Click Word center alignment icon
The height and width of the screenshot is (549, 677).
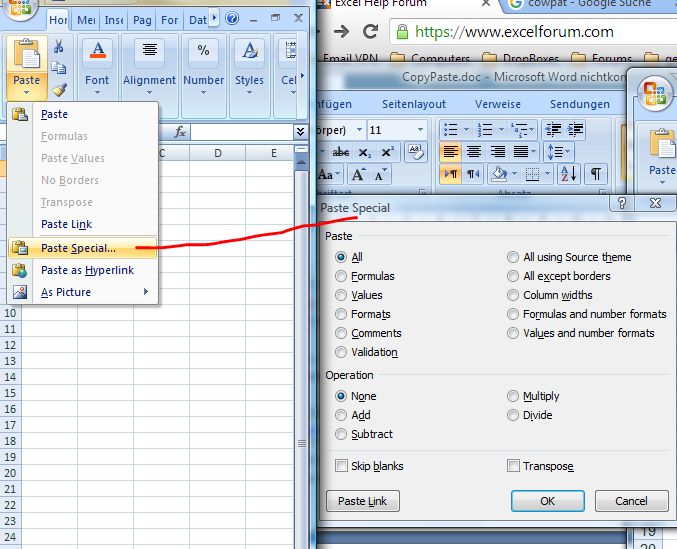coord(474,151)
